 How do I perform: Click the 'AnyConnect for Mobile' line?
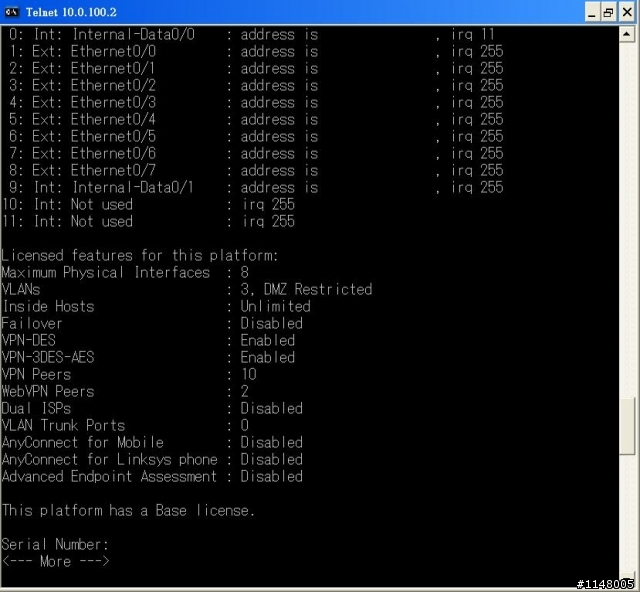point(152,442)
